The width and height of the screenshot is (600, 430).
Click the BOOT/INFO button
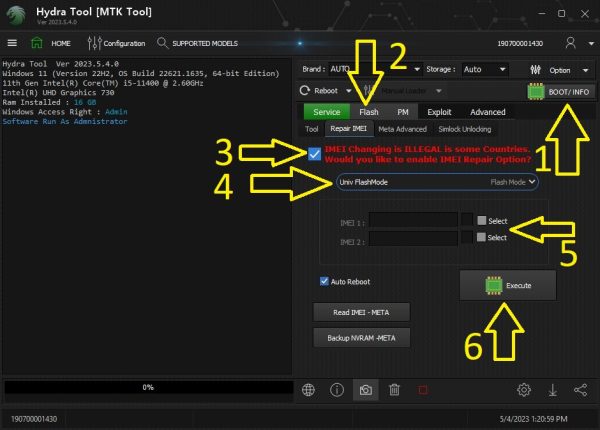[x=561, y=92]
